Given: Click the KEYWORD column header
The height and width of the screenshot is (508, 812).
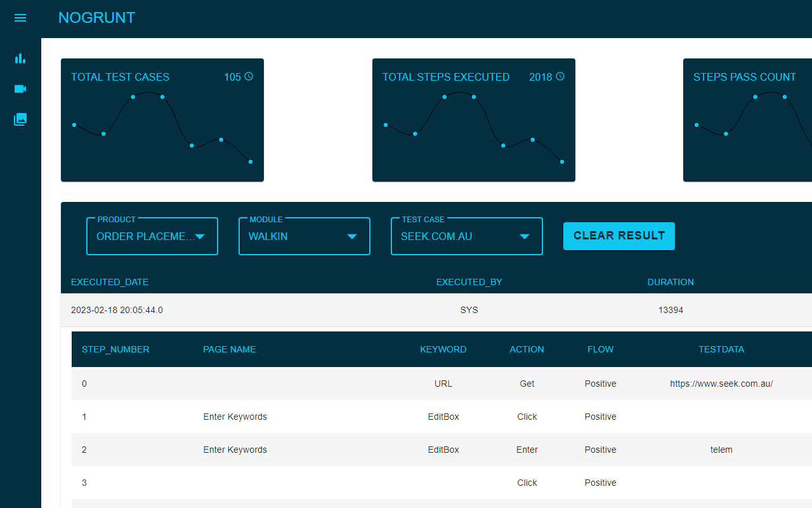Looking at the screenshot, I should [443, 349].
